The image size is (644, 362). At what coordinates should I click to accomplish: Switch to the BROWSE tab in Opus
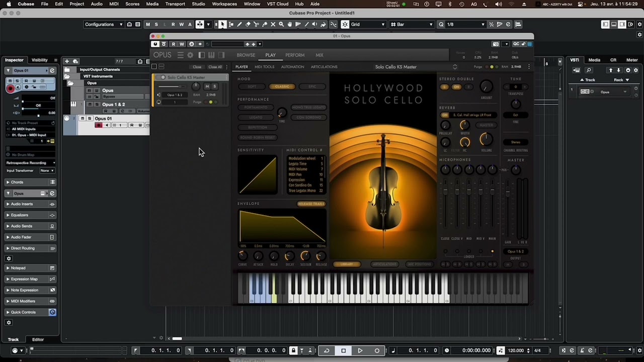246,55
